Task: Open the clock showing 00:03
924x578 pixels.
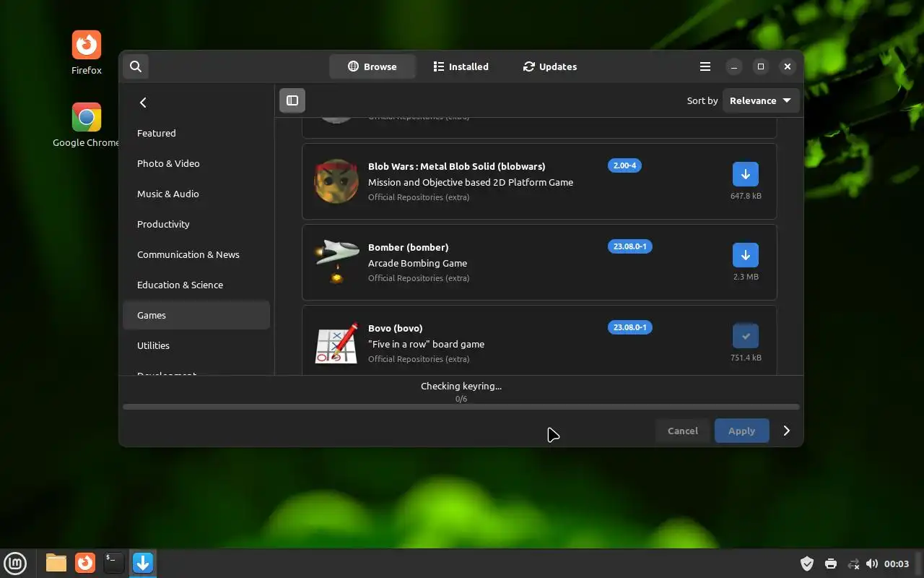Action: (897, 564)
